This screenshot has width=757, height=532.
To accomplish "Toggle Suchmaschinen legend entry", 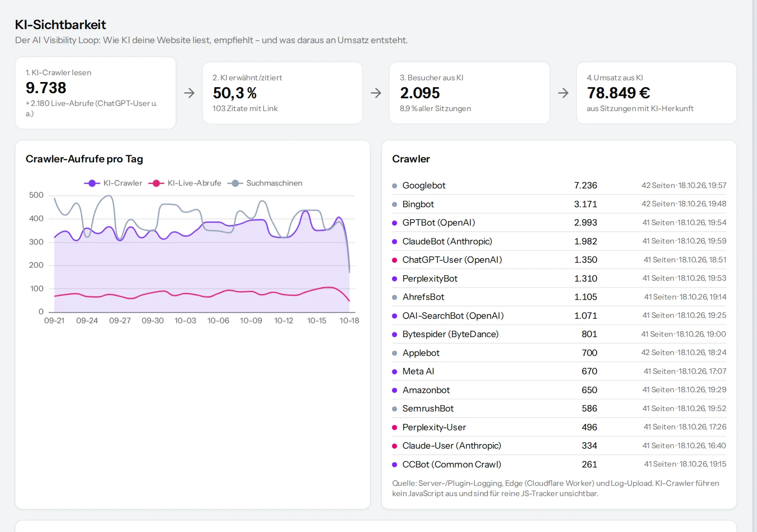I will pyautogui.click(x=265, y=183).
